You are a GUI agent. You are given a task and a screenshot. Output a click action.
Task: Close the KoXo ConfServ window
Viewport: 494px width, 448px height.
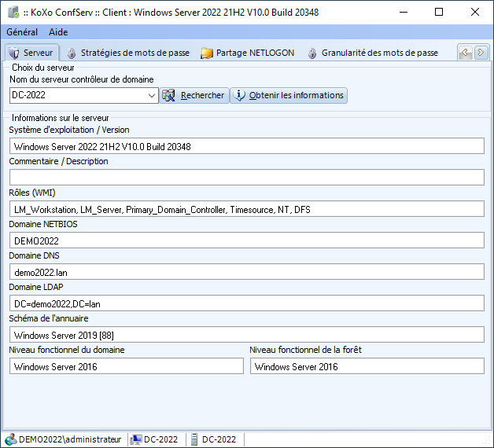click(x=475, y=13)
